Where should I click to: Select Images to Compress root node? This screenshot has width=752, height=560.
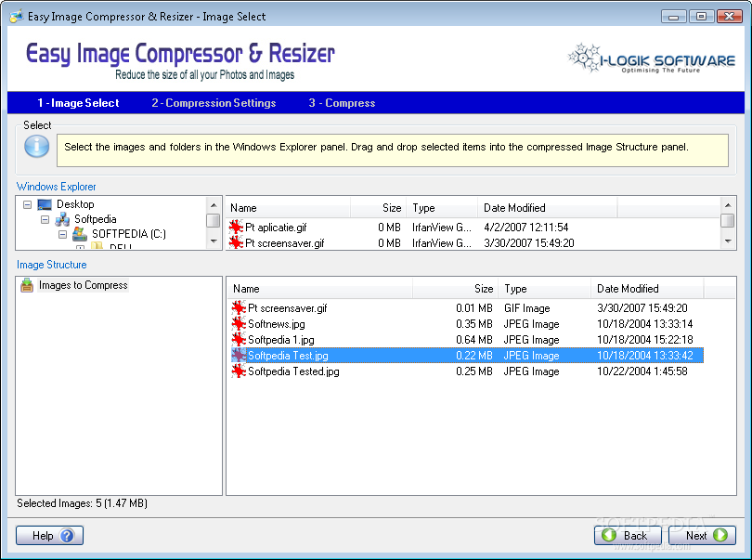(x=83, y=285)
